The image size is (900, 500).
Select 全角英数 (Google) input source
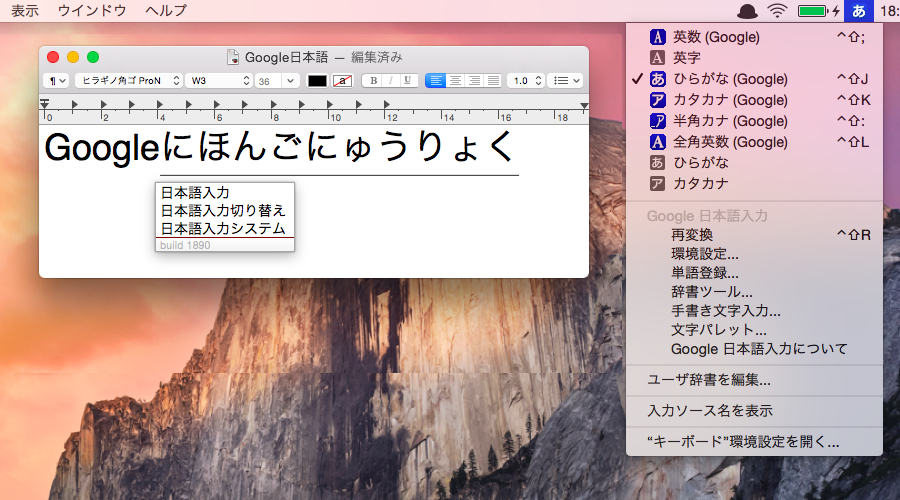[x=754, y=142]
